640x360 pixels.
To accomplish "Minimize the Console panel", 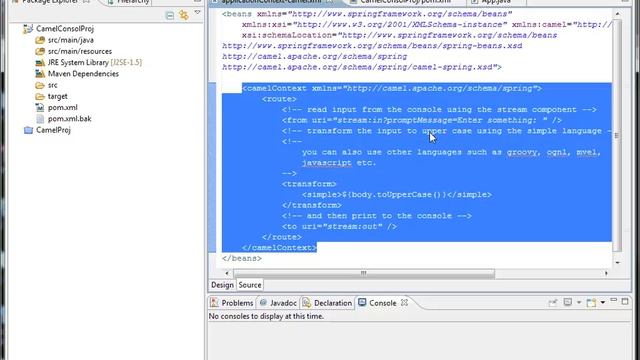I will (613, 301).
